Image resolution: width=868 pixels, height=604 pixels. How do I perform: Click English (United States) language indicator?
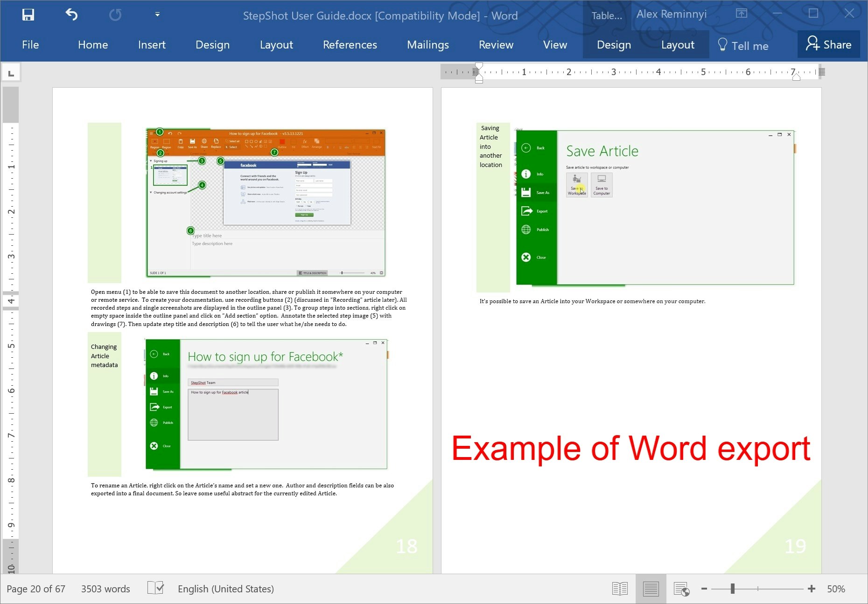(x=226, y=589)
